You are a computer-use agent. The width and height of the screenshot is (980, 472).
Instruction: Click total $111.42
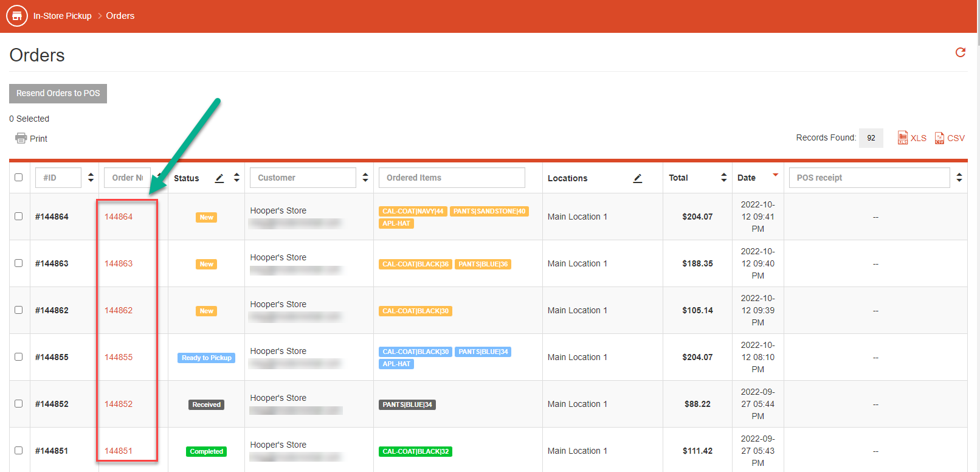point(697,451)
